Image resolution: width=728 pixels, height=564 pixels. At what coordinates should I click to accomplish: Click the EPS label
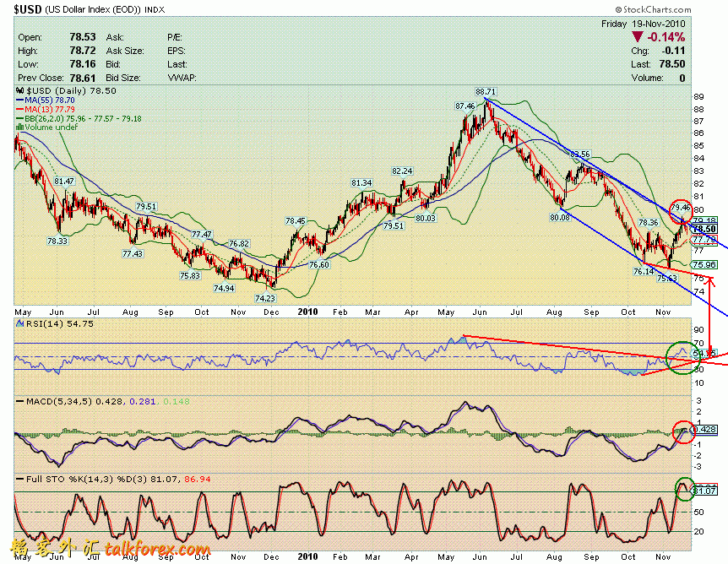click(177, 51)
